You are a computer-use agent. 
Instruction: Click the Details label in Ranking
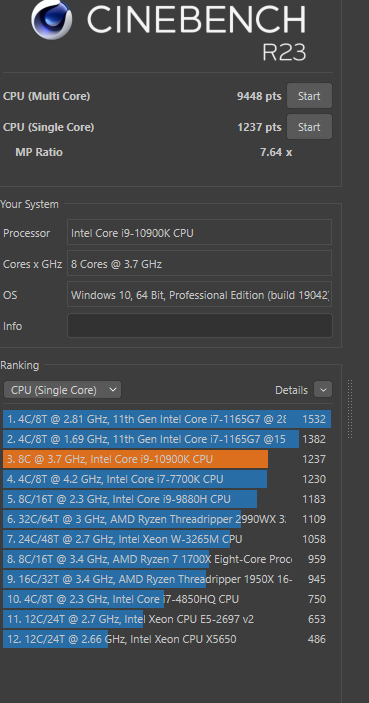tap(291, 391)
